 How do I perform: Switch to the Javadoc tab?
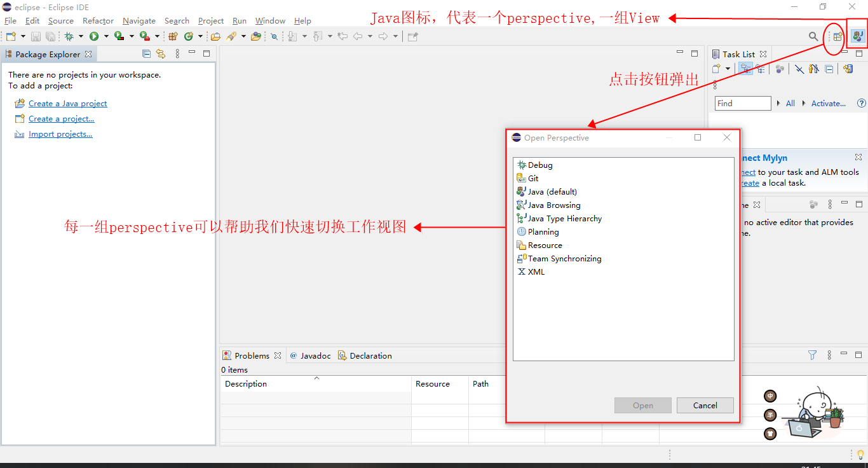310,355
